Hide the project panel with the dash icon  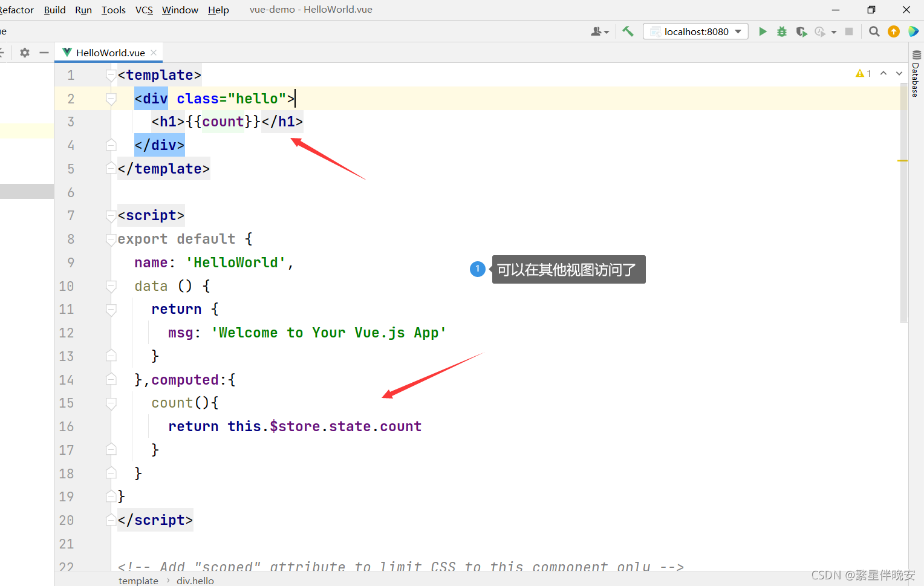click(x=44, y=53)
